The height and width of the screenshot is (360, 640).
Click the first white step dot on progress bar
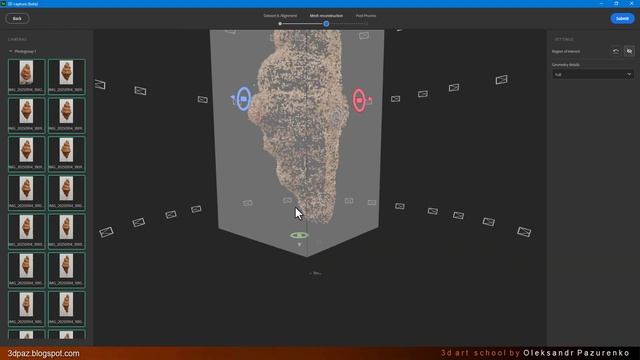pyautogui.click(x=280, y=24)
